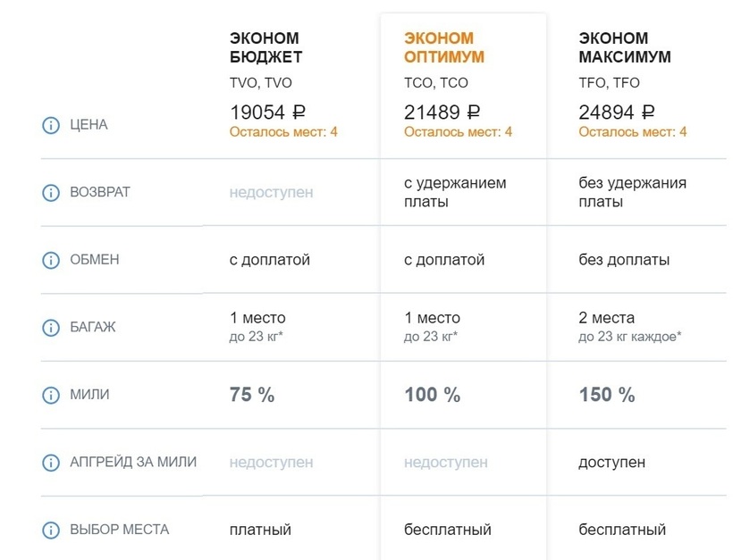
Task: Click the 150 % miles value
Action: [607, 395]
